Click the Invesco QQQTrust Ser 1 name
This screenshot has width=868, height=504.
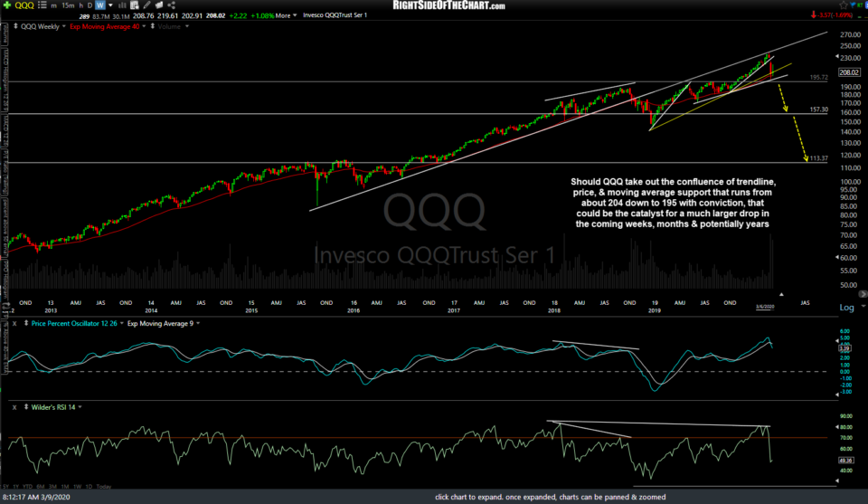click(x=335, y=15)
